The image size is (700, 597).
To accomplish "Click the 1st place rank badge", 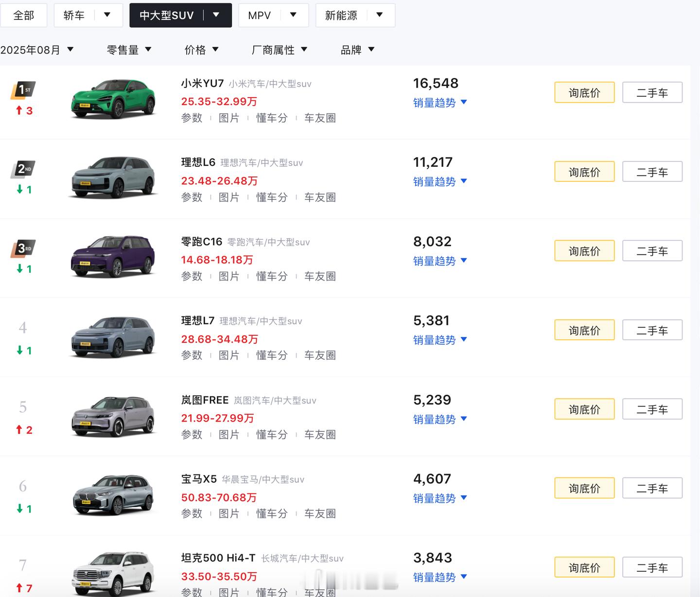I will [x=23, y=90].
